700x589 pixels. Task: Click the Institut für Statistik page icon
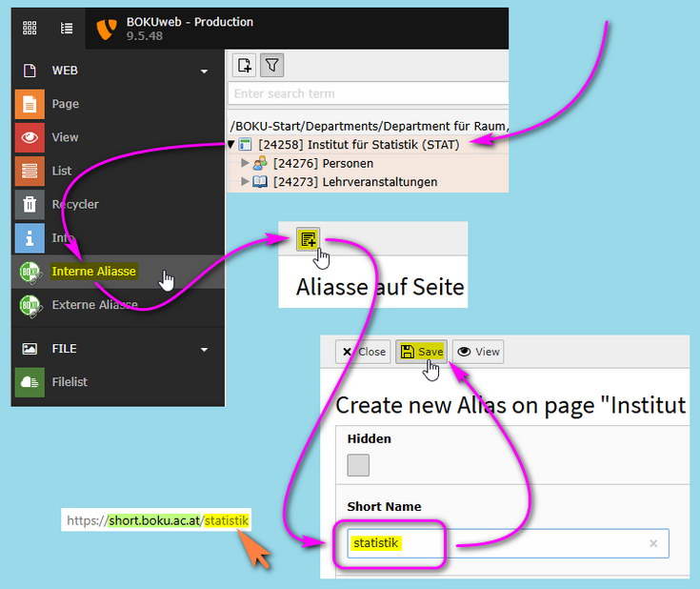coord(245,145)
